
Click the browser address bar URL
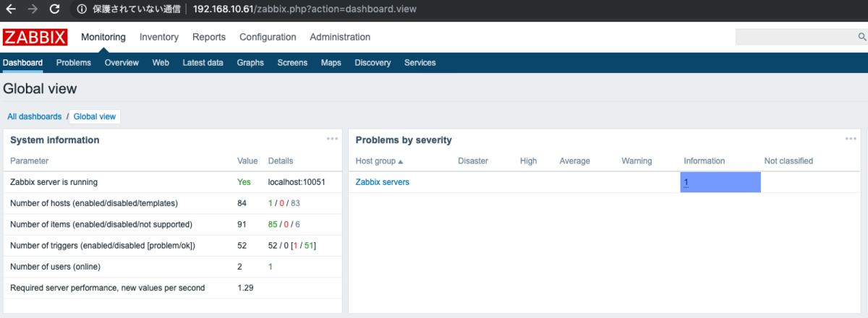point(305,10)
